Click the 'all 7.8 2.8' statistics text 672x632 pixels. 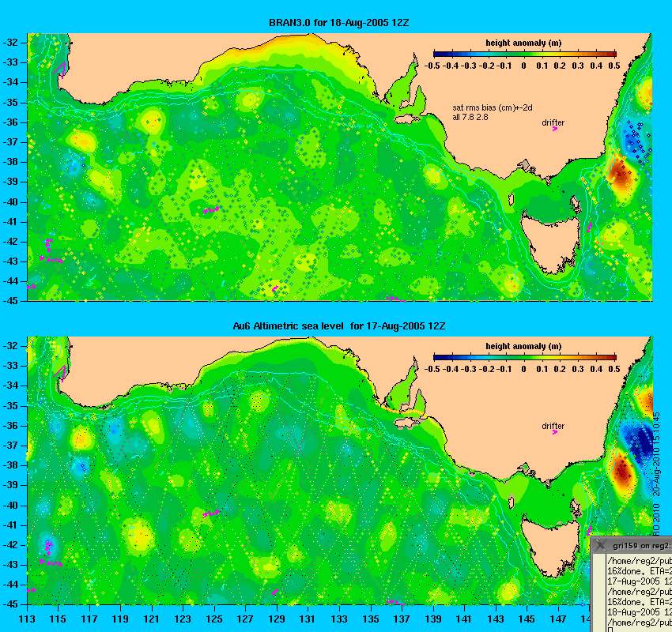coord(470,117)
